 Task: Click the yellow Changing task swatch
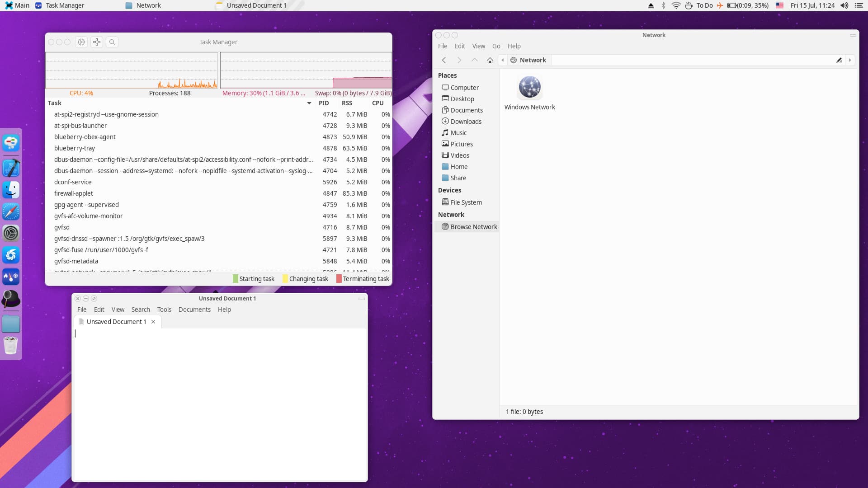click(x=285, y=279)
